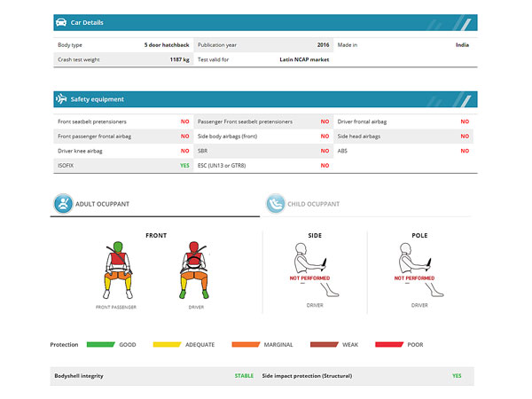Click the Safety equipment section header
The image size is (532, 399).
coord(266,99)
